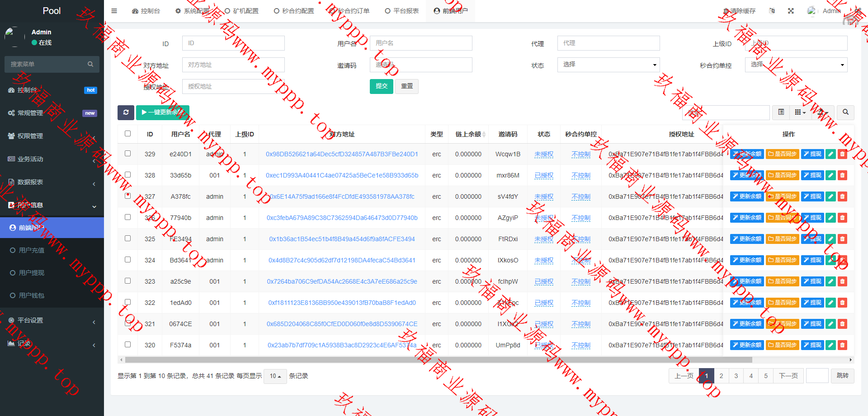
Task: Click the language translate icon in header
Action: [x=772, y=11]
